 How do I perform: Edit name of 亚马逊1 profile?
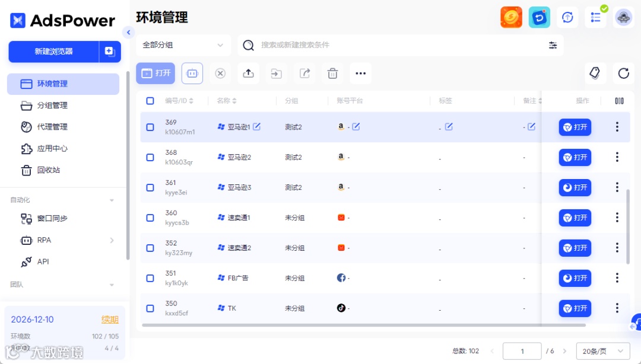click(257, 127)
